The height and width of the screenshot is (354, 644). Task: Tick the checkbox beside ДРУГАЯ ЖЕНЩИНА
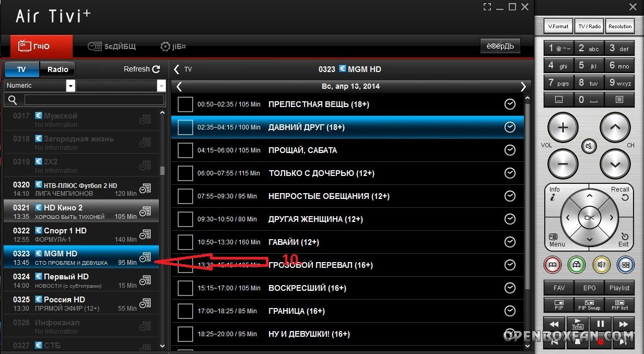tap(185, 219)
